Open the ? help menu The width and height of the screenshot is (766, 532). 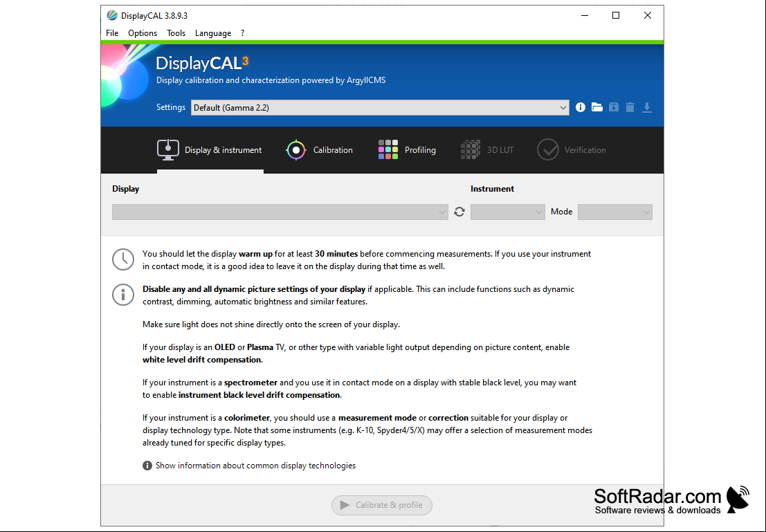[242, 33]
